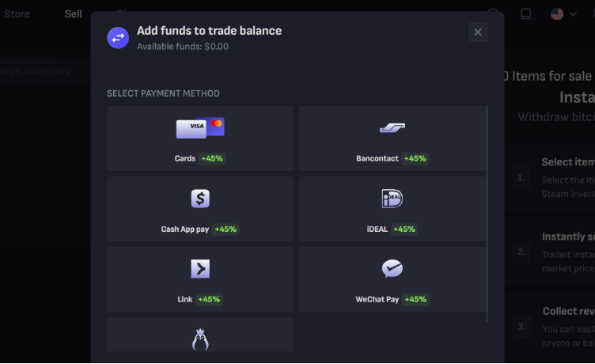Click the Cards +45% bonus badge
595x364 pixels.
point(212,159)
